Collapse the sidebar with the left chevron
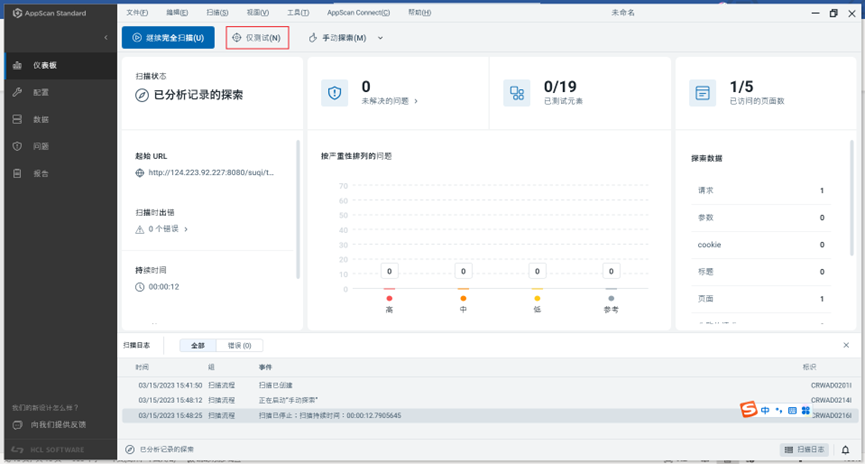The height and width of the screenshot is (464, 865). (x=106, y=38)
